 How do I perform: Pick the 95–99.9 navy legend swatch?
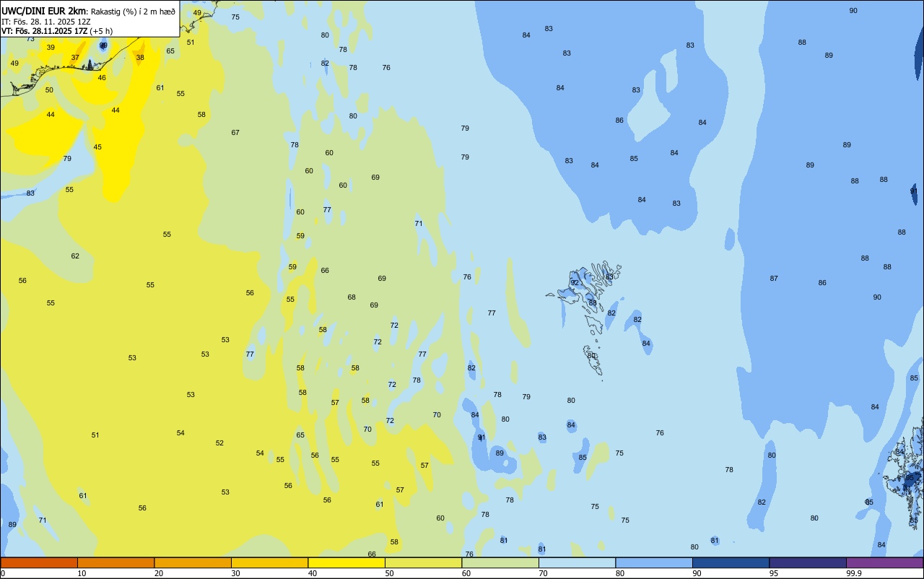click(808, 562)
